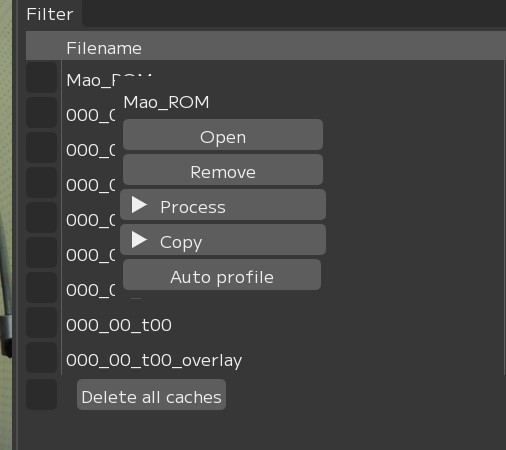Click the Copy submenu arrow icon
The height and width of the screenshot is (450, 506).
(x=139, y=240)
